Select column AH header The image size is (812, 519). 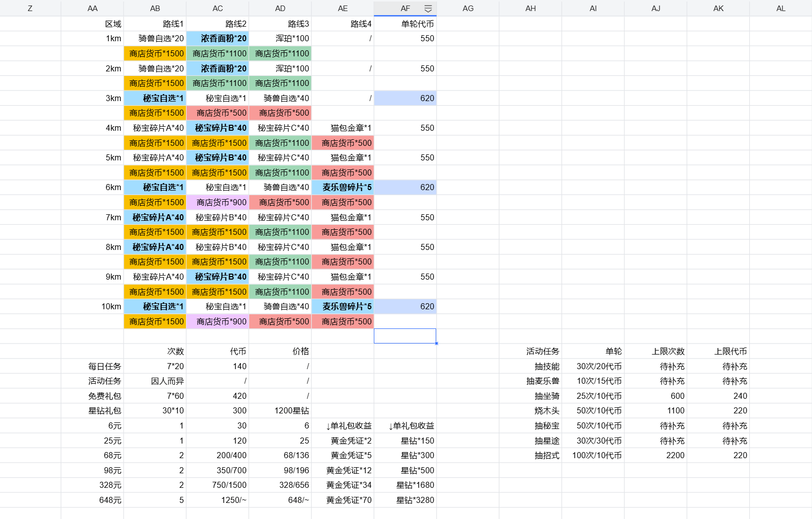pyautogui.click(x=531, y=9)
